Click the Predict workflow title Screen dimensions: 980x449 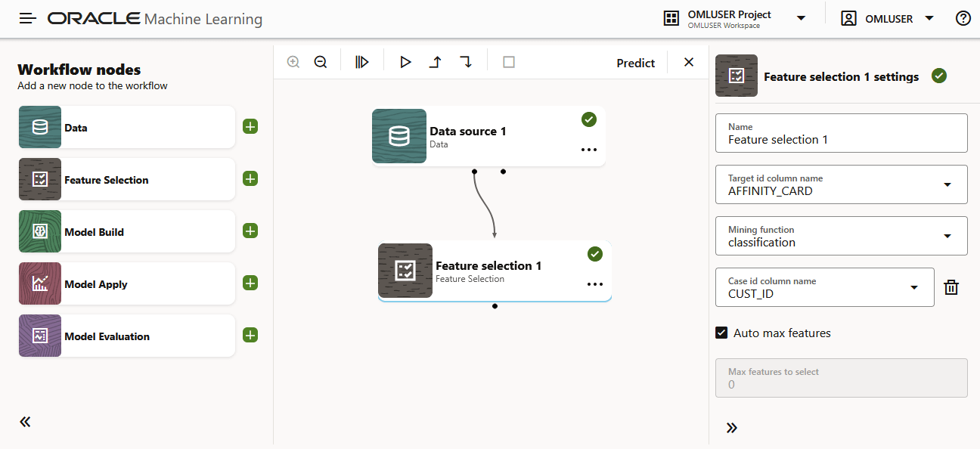tap(636, 63)
